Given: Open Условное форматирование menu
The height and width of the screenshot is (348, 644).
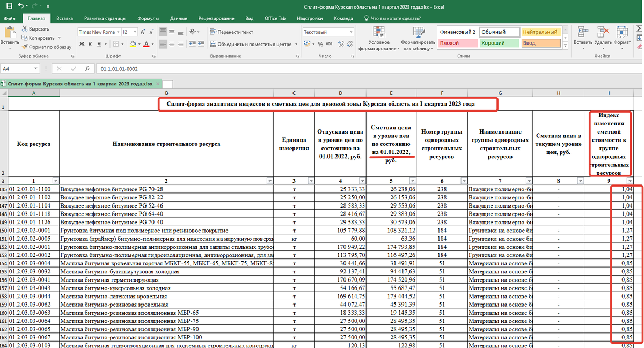Looking at the screenshot, I should 379,38.
